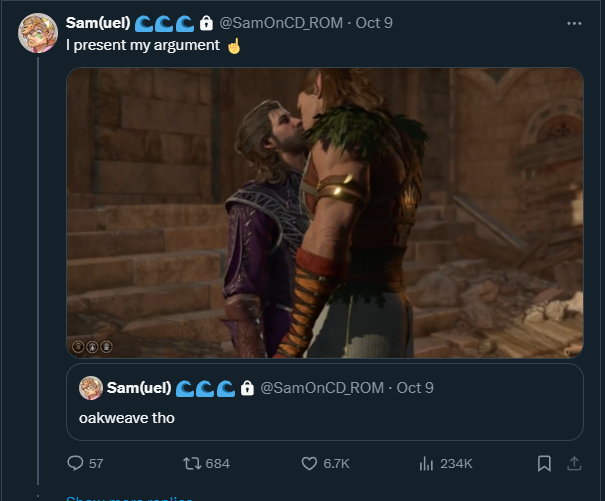Image resolution: width=605 pixels, height=501 pixels.
Task: Open the retweet options for this post
Action: (188, 463)
